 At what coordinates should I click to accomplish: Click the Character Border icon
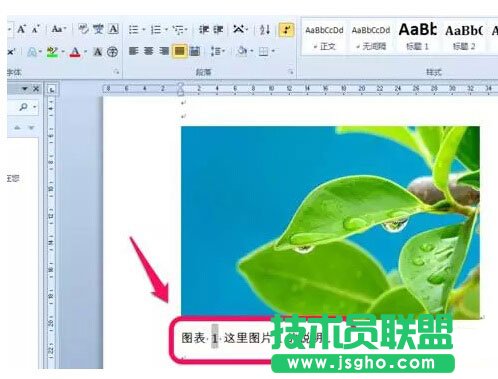pos(113,29)
